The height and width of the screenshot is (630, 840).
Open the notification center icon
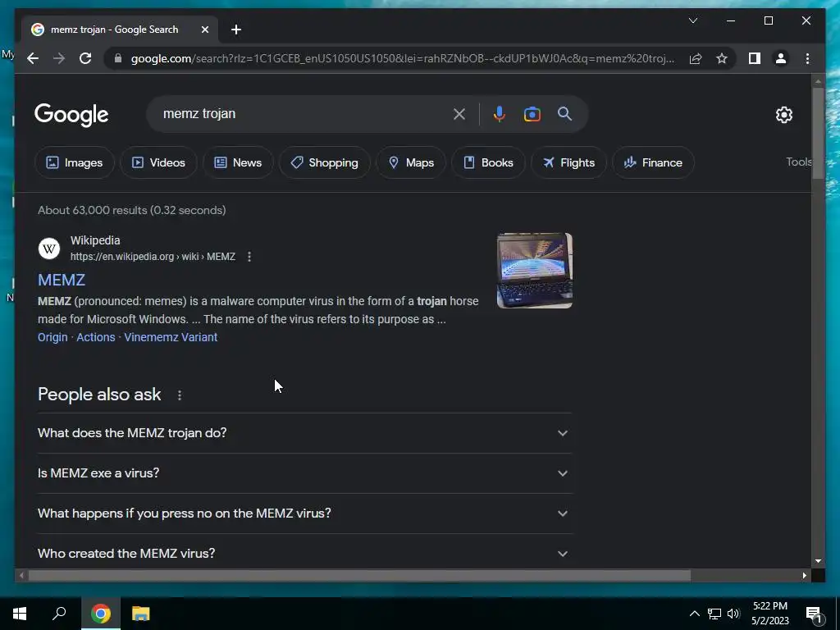click(x=814, y=614)
